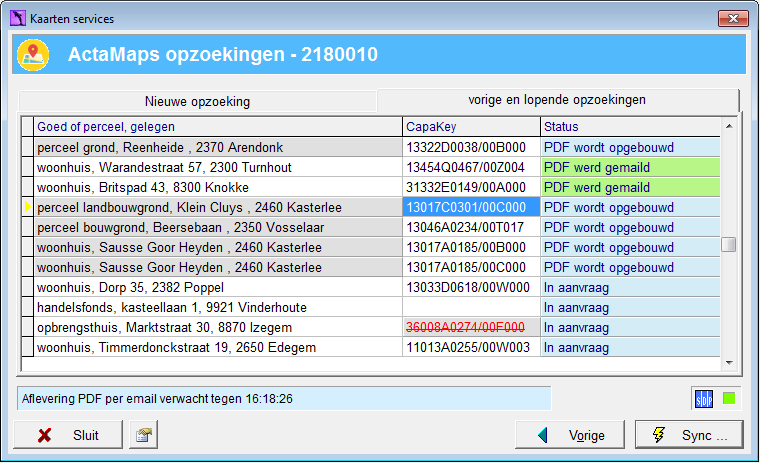Click 'PDF werd gemaild' status for Britspad row
Screen dimensions: 760x463
[631, 187]
